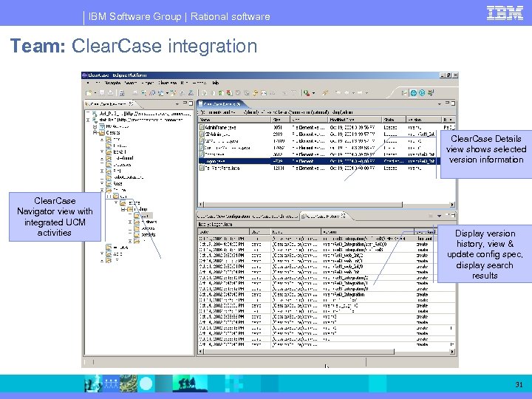Switch to ClearCase View Configuration tab
532x399 pixels.
[x=224, y=216]
